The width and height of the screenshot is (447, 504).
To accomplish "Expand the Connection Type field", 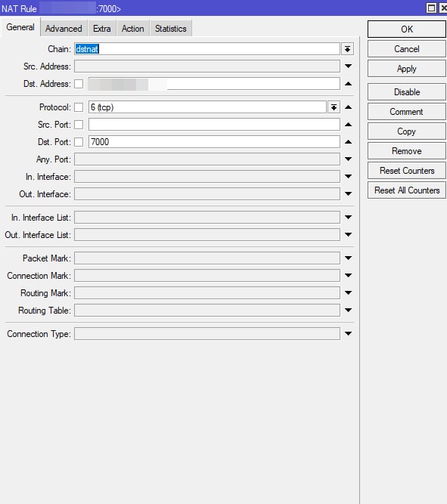I will tap(348, 333).
